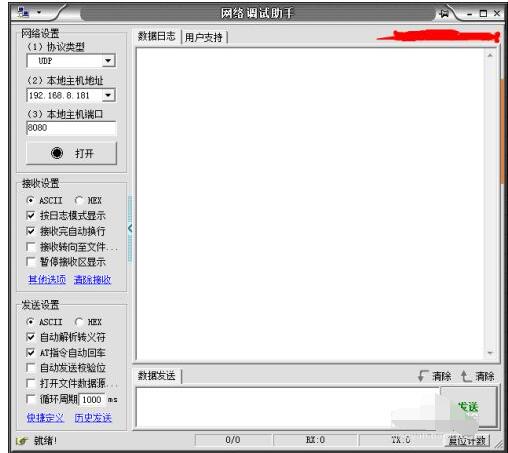Open the 其他选项 link

pyautogui.click(x=47, y=280)
